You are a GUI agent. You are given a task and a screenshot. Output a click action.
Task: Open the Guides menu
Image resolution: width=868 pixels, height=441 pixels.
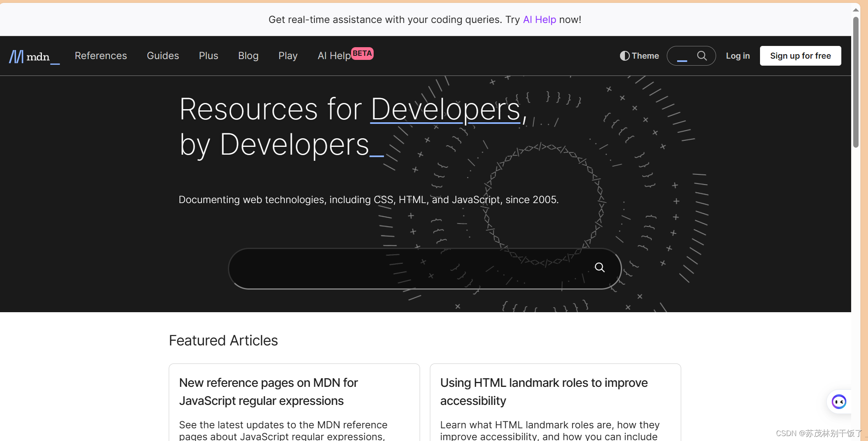[x=163, y=56]
